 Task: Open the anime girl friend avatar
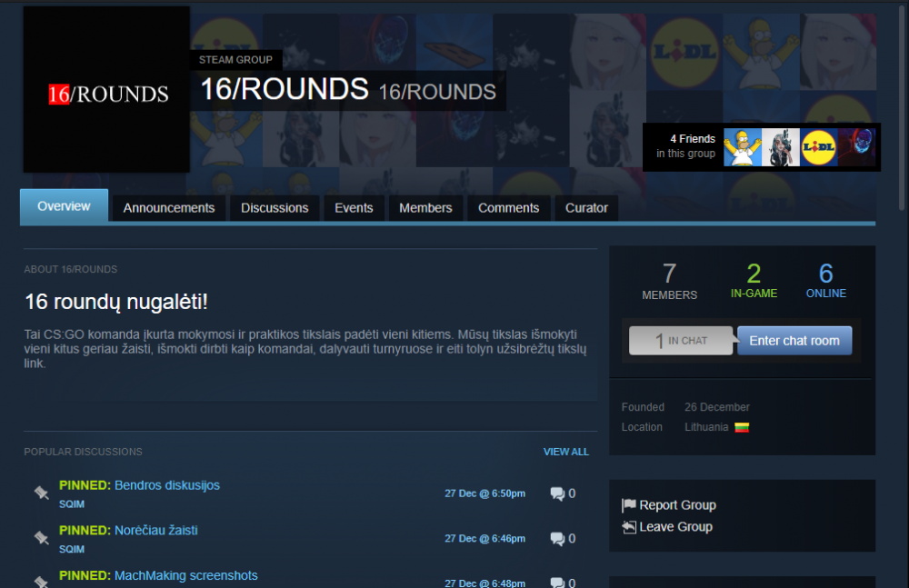click(x=780, y=147)
